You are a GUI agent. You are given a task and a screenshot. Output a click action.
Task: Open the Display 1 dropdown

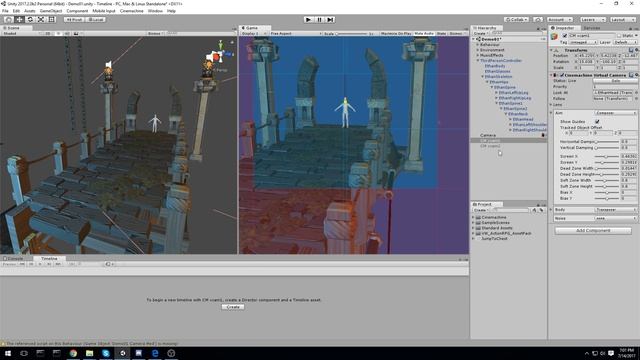click(x=253, y=33)
